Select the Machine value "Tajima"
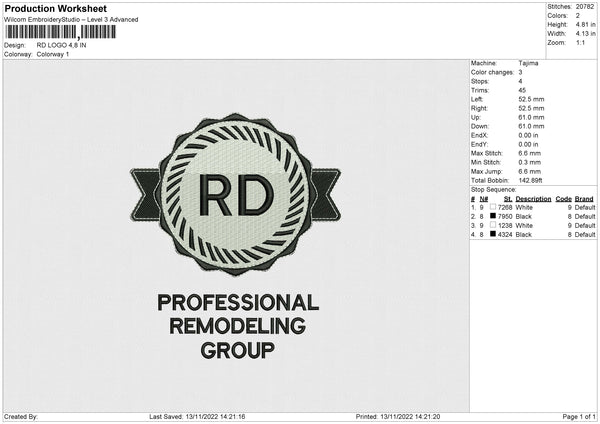The image size is (600, 424). point(528,63)
